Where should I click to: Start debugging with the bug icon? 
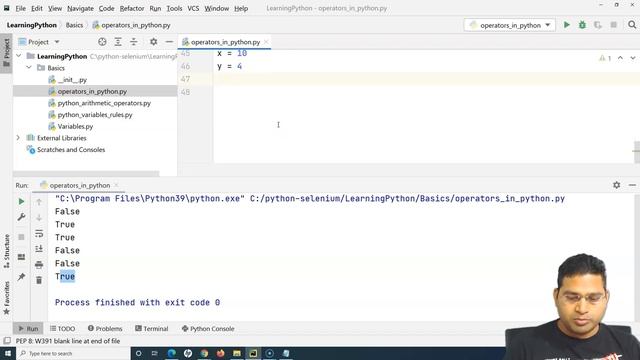[x=582, y=25]
